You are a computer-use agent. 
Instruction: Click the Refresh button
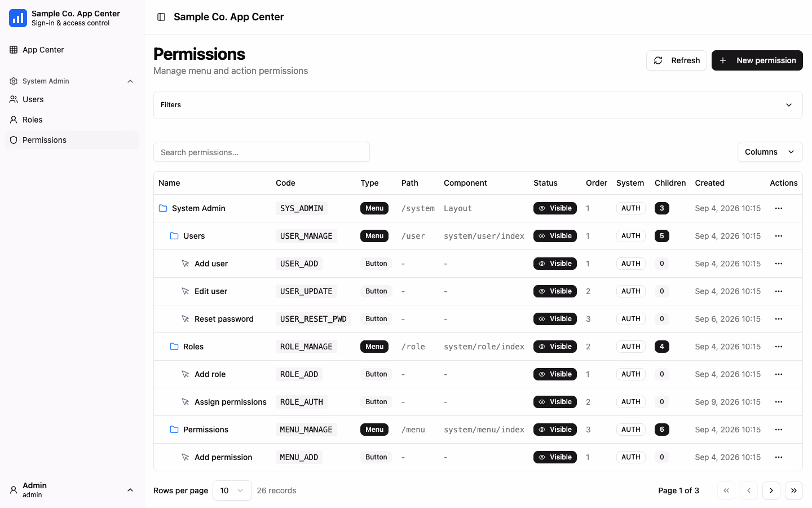pyautogui.click(x=677, y=60)
